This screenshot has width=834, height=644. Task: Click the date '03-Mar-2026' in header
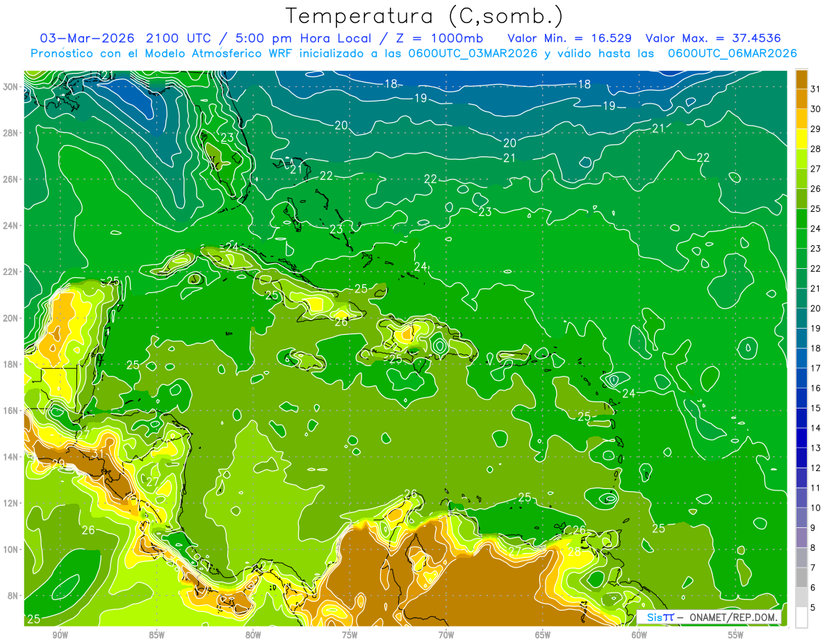(88, 38)
